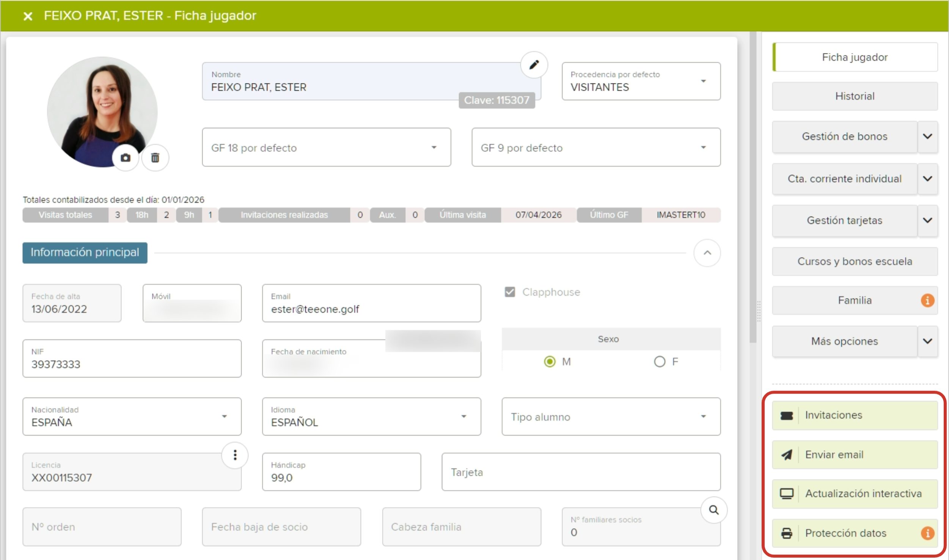
Task: Click the NIF field
Action: point(132,358)
